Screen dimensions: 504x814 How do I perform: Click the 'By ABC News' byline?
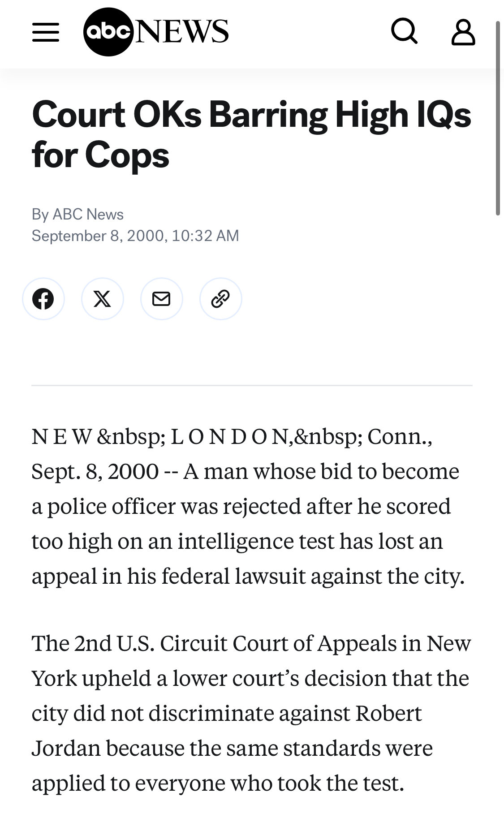78,214
